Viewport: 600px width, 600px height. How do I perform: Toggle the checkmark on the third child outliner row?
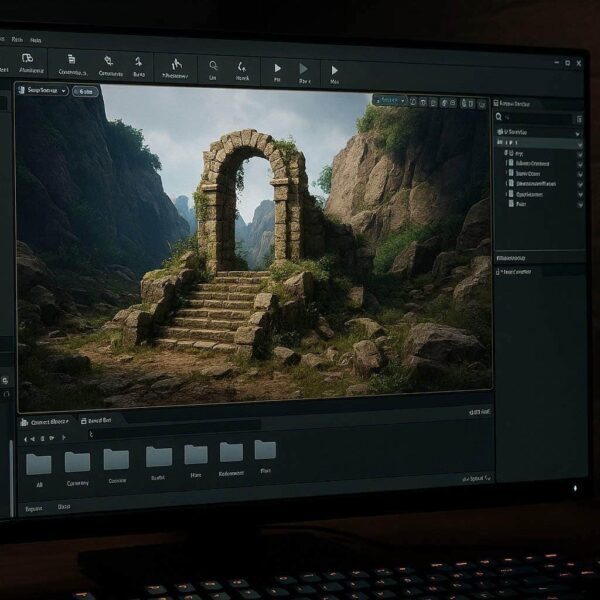[x=580, y=174]
